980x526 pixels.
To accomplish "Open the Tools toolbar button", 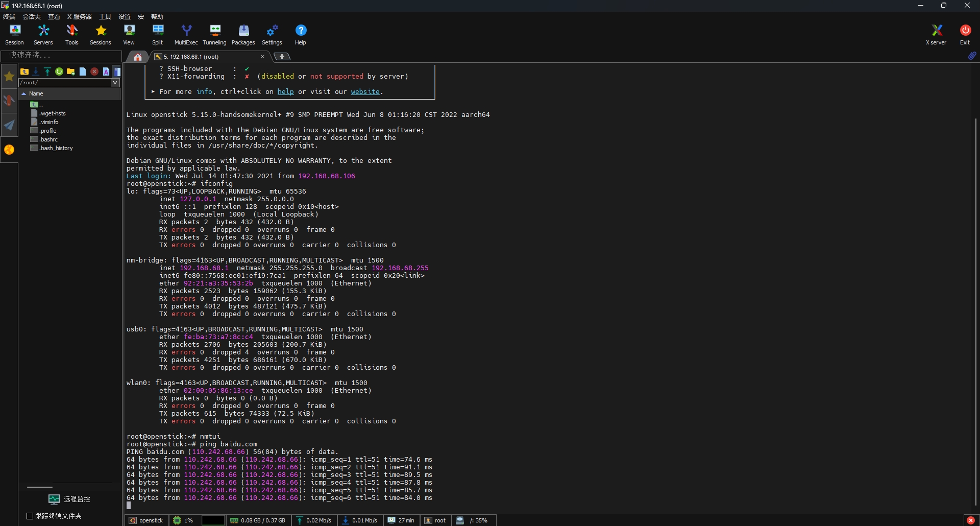I will coord(72,35).
